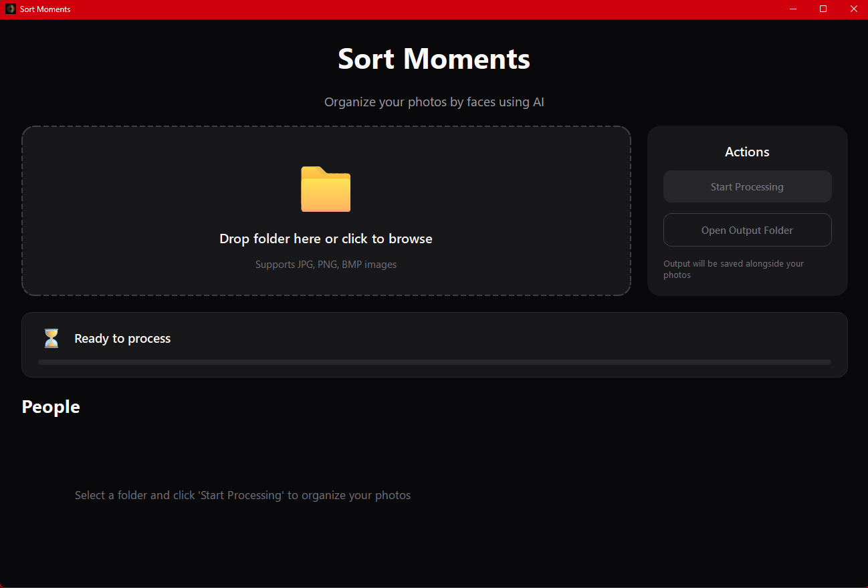
Task: Close the Sort Moments application
Action: [854, 9]
